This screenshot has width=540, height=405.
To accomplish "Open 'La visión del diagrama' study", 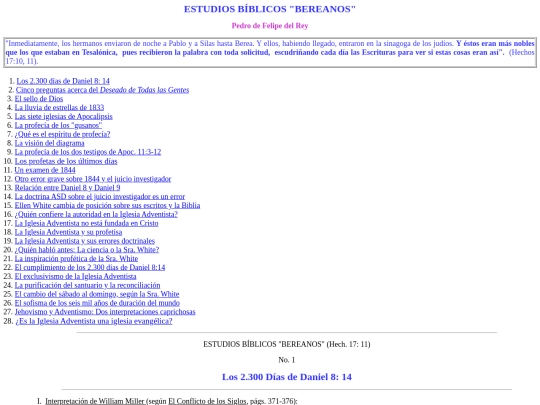I will [49, 143].
